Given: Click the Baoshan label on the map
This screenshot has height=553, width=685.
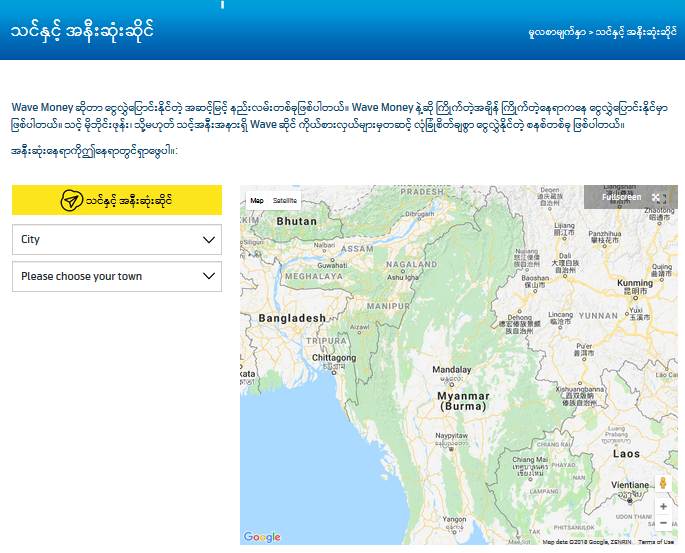Looking at the screenshot, I should 535,278.
